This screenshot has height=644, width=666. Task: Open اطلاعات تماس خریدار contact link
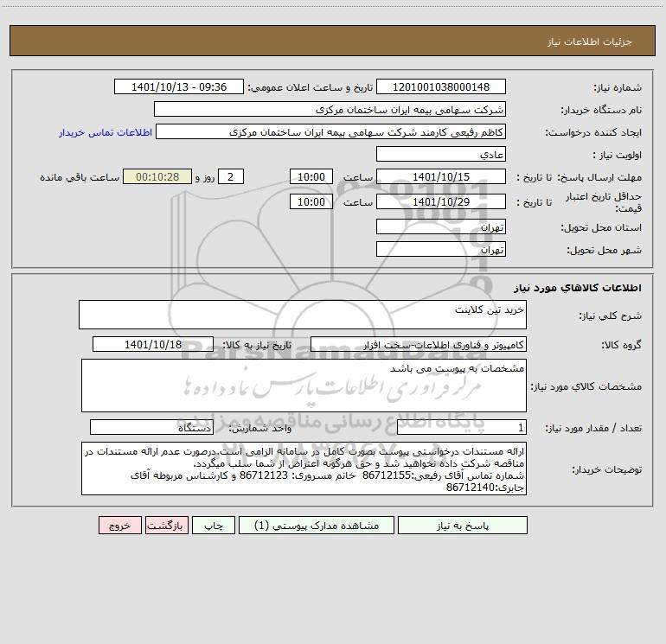tap(106, 132)
